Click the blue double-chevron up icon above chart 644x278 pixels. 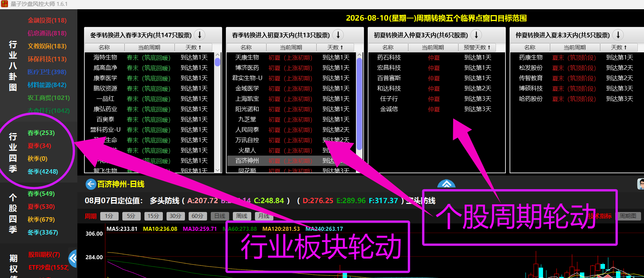[446, 184]
